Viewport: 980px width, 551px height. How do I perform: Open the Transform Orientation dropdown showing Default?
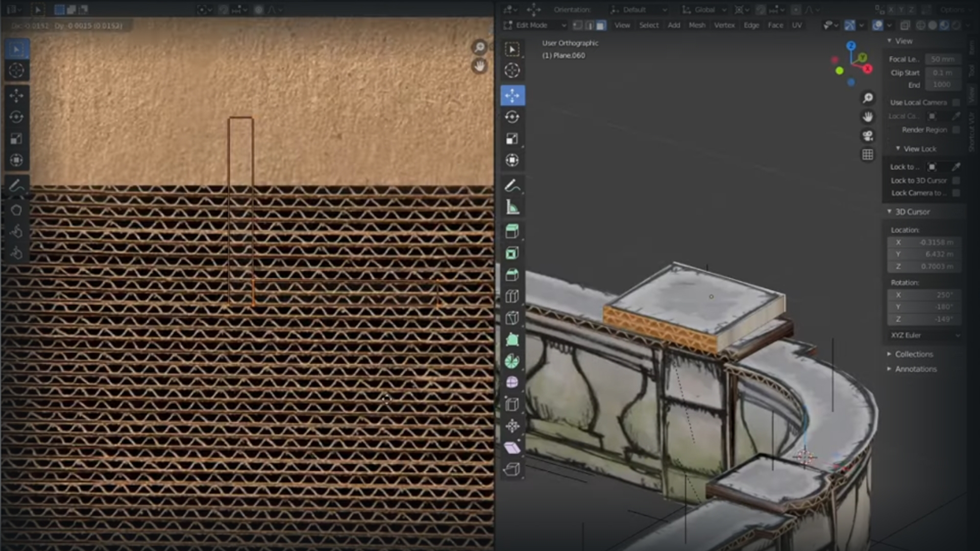(x=638, y=10)
